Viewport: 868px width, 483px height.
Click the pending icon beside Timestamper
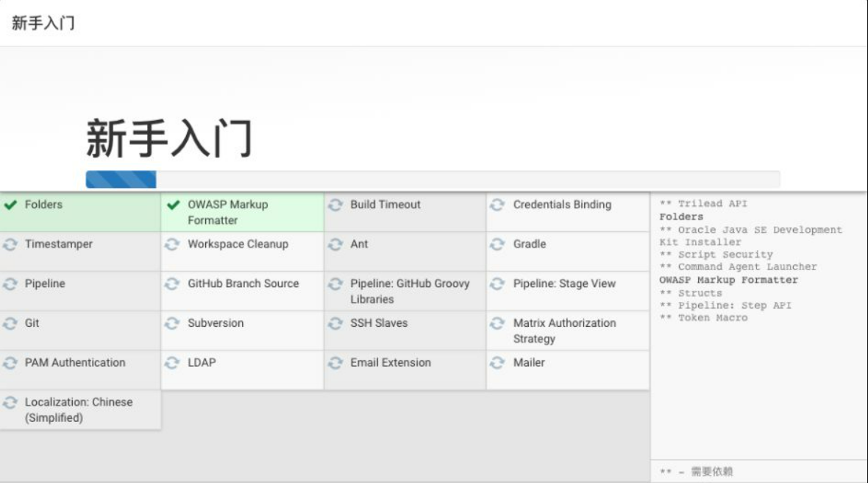[10, 244]
